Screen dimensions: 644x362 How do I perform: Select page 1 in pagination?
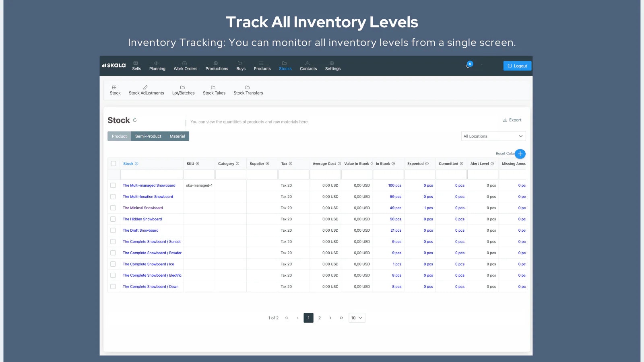coord(309,318)
